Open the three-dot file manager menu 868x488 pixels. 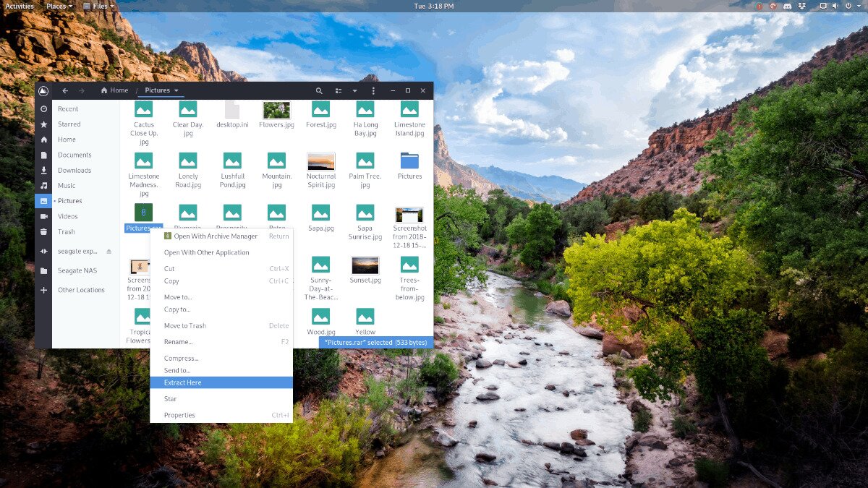tap(373, 91)
